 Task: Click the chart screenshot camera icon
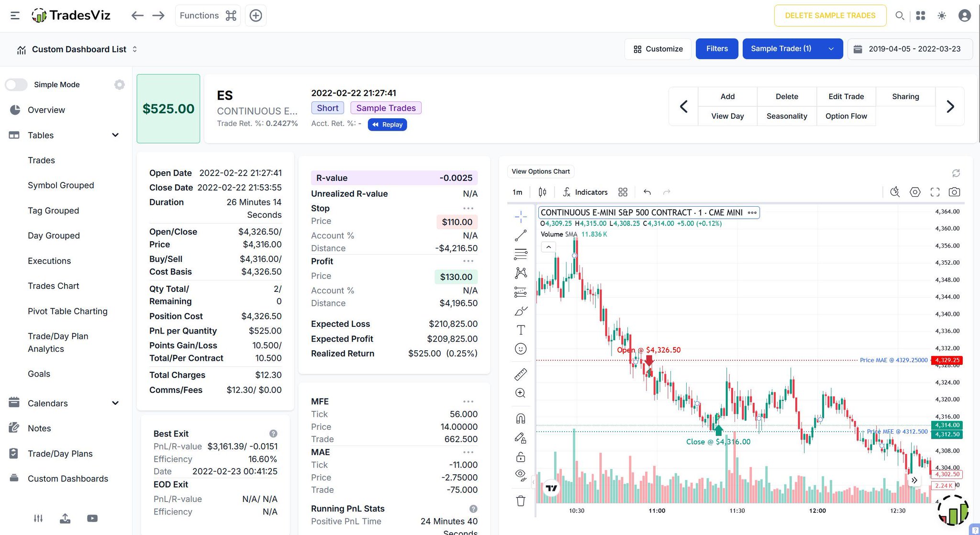[954, 192]
